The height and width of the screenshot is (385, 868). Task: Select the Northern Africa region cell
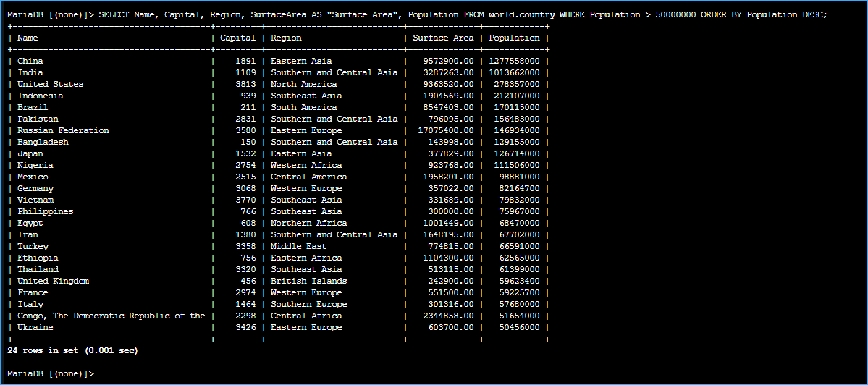[309, 223]
